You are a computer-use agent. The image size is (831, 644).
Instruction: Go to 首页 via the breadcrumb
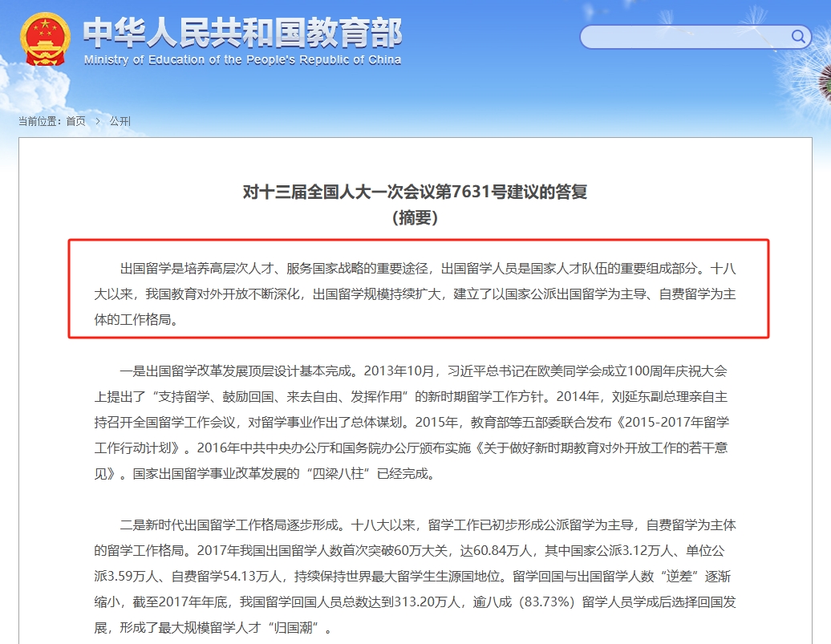coord(75,121)
